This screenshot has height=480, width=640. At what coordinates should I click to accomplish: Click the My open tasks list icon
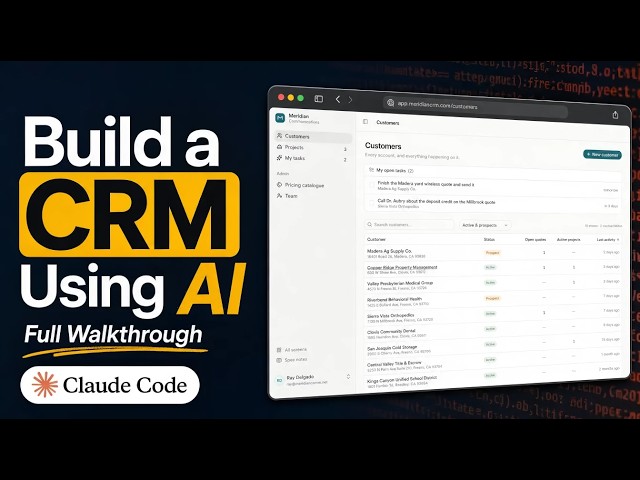pyautogui.click(x=371, y=169)
